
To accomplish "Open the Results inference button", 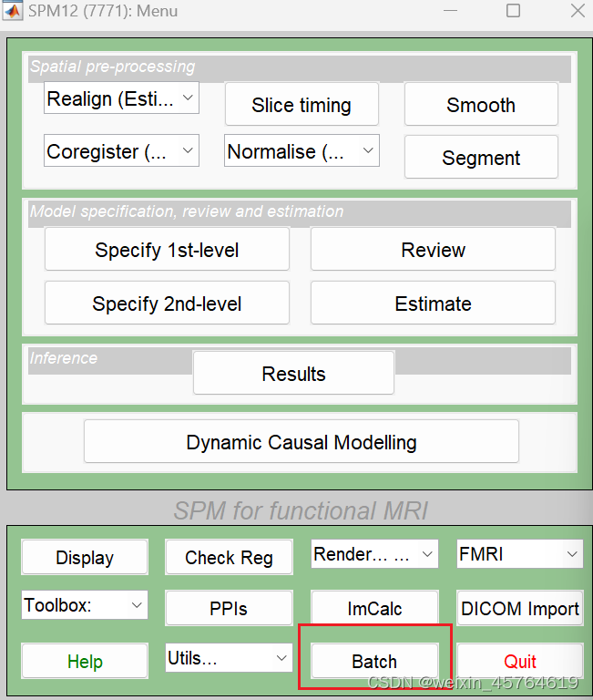I will [x=293, y=373].
